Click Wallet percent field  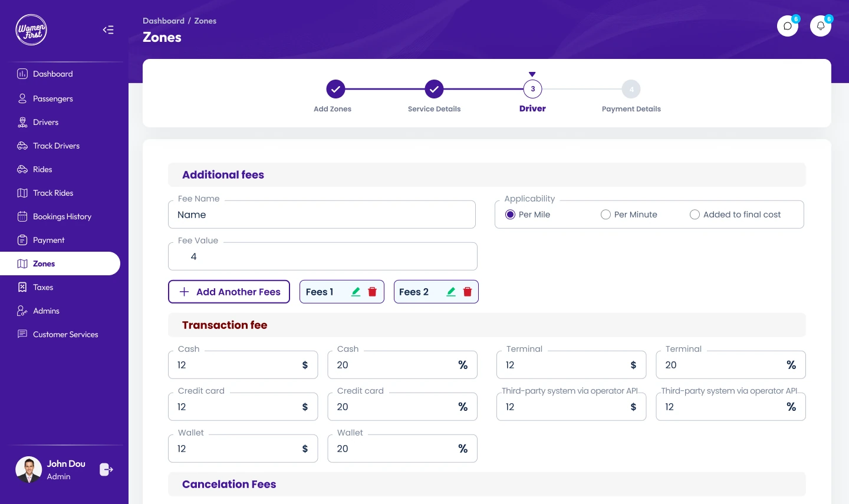click(x=402, y=449)
